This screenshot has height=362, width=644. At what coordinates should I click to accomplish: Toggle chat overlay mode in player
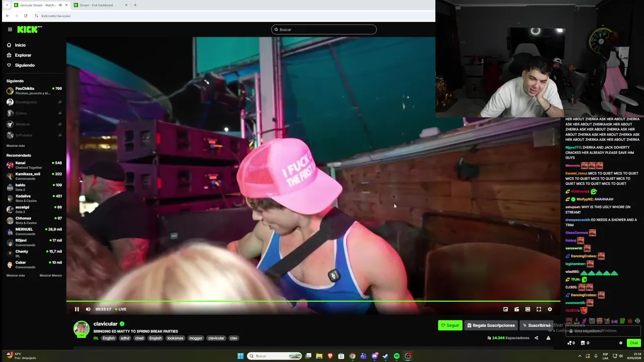tap(517, 309)
